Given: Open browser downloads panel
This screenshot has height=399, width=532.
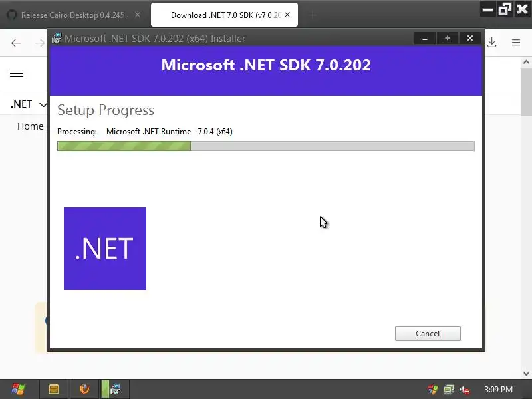Looking at the screenshot, I should coord(492,43).
